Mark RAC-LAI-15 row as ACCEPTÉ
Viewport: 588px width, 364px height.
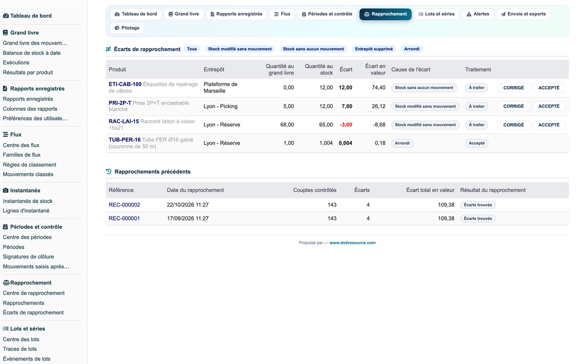pyautogui.click(x=549, y=125)
